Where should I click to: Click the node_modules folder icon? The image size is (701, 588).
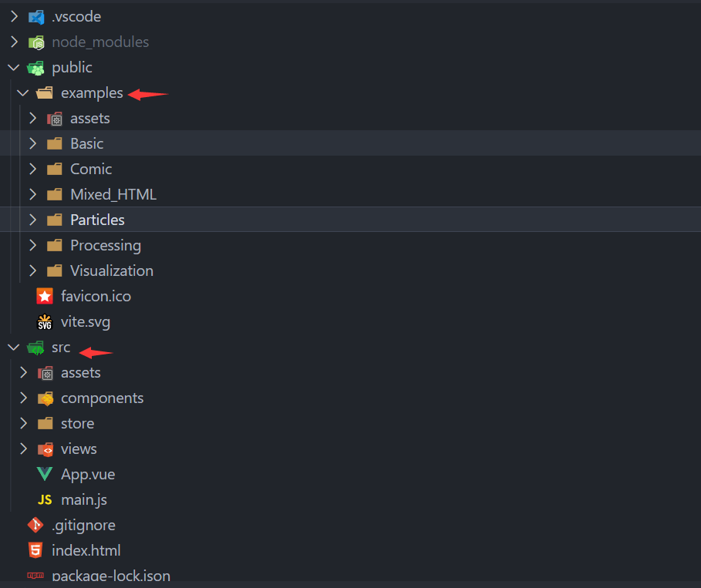[x=36, y=42]
